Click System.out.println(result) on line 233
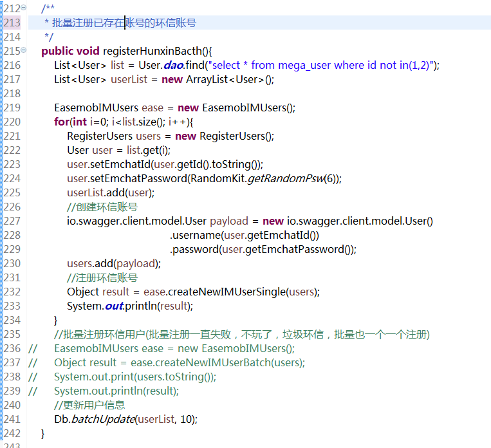491x448 pixels. click(130, 306)
